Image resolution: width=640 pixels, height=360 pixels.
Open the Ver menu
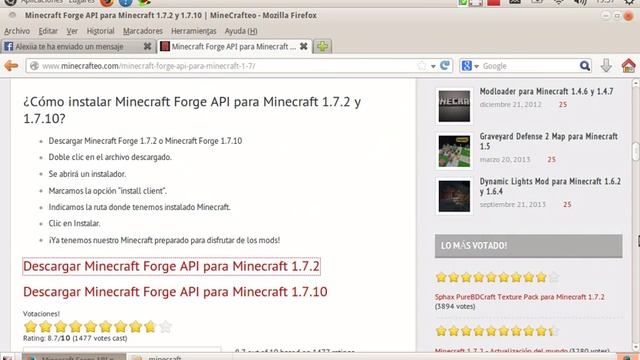point(72,31)
